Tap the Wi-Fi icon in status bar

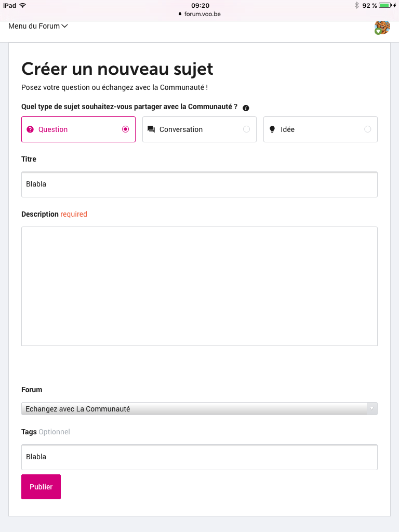point(23,5)
